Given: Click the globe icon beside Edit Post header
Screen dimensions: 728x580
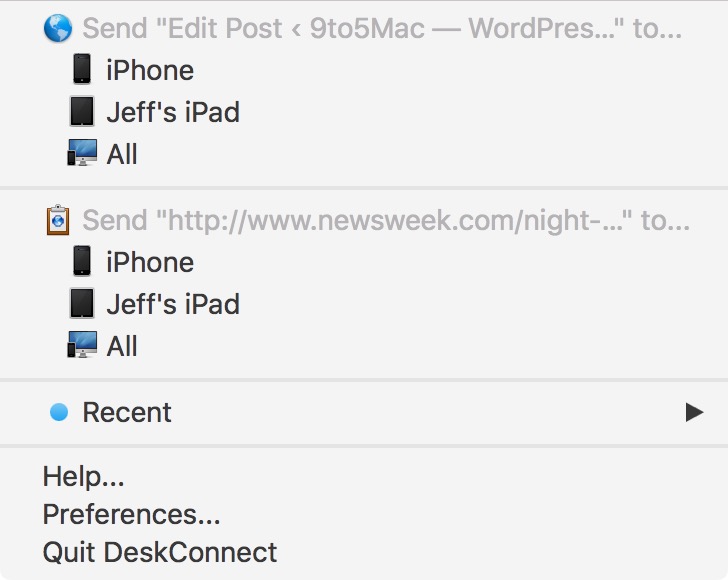Looking at the screenshot, I should click(59, 28).
